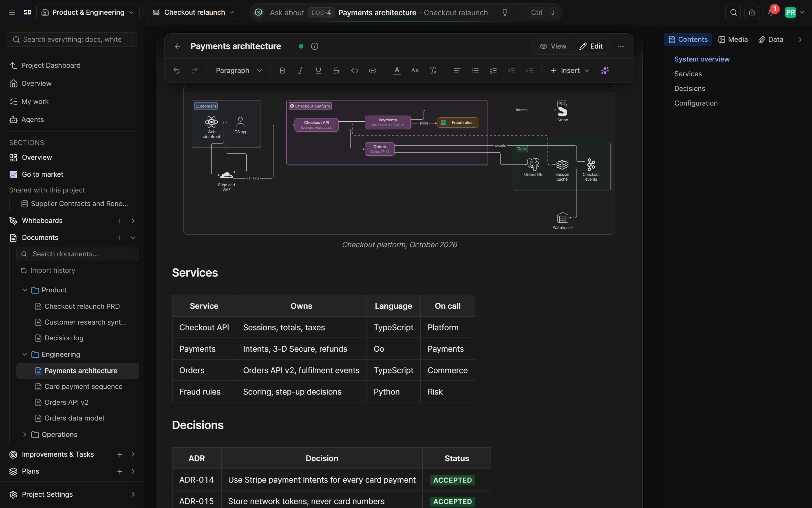This screenshot has height=508, width=812.
Task: Click the redo arrow in editor toolbar
Action: [x=195, y=71]
